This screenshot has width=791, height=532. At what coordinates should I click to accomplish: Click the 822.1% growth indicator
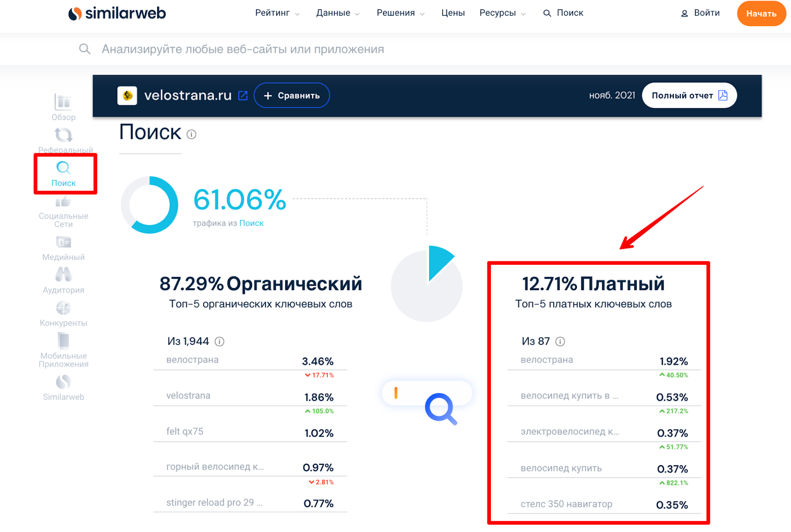click(674, 483)
